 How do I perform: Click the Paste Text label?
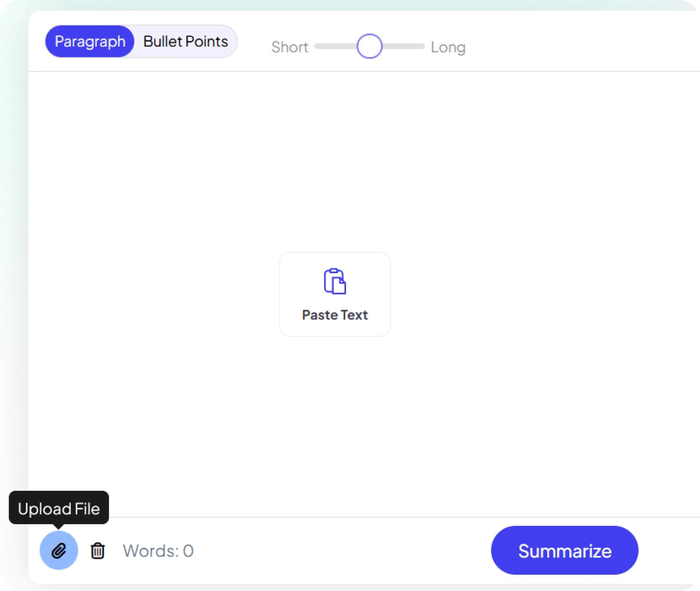pyautogui.click(x=335, y=315)
